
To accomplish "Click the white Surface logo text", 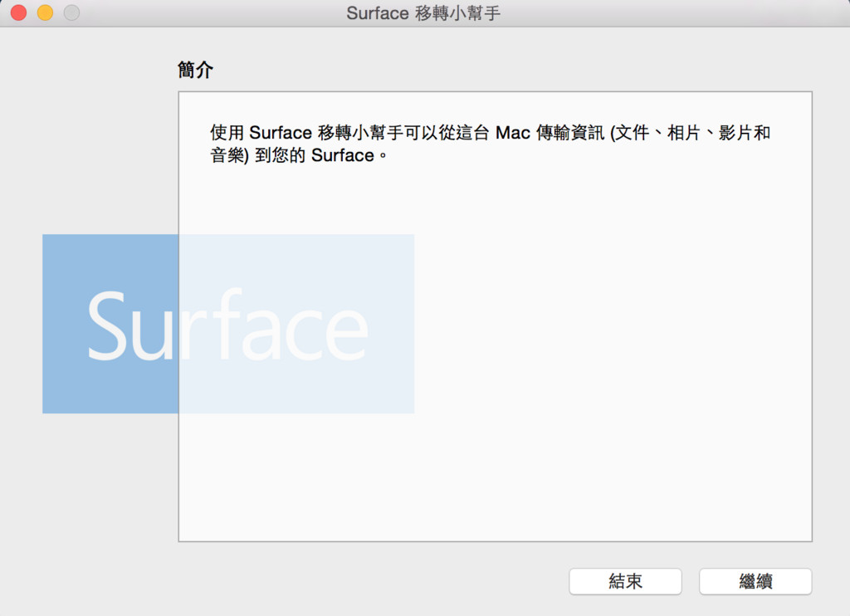I will [227, 325].
